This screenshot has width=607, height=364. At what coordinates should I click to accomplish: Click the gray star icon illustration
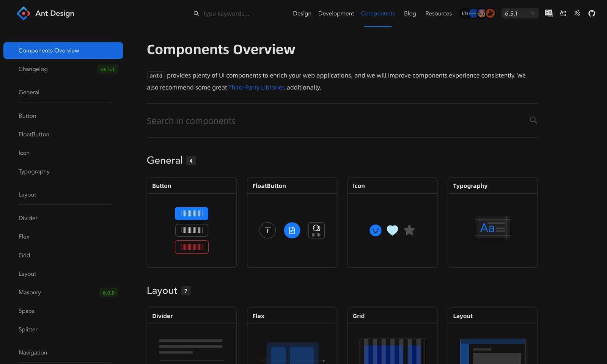coord(409,230)
